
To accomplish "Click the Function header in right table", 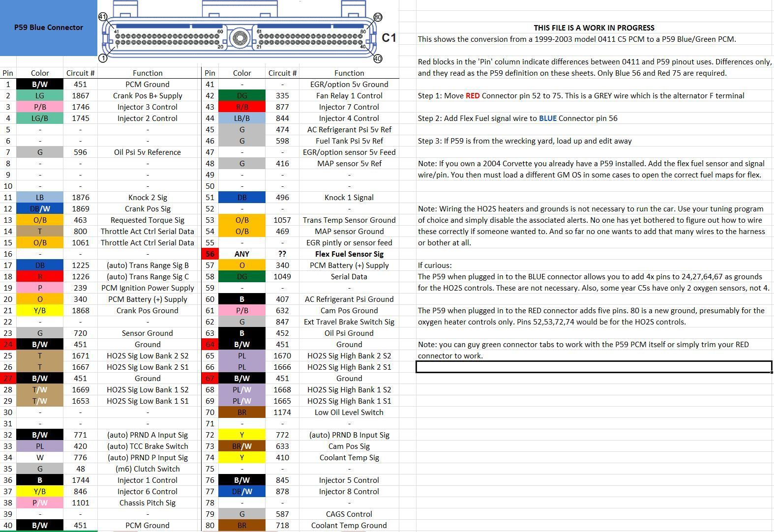I will (x=349, y=73).
